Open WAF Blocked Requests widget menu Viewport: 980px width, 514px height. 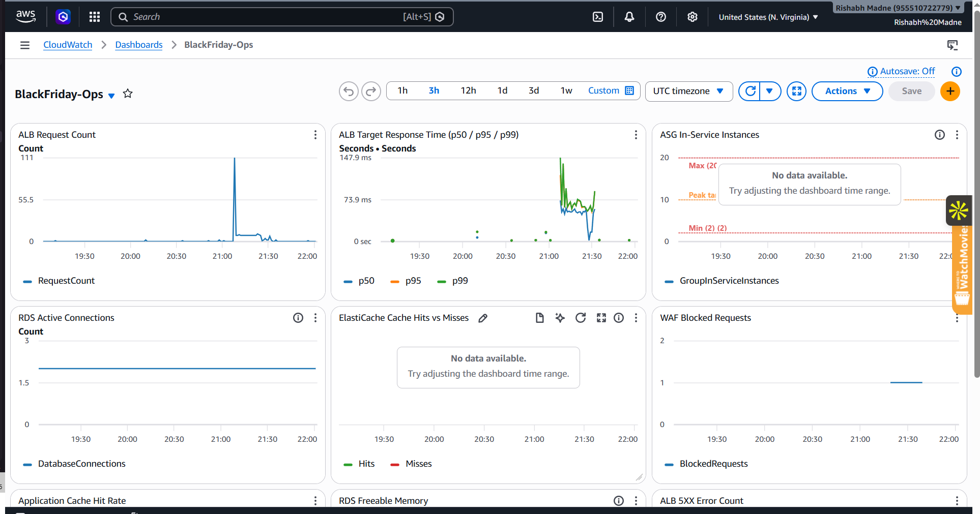957,318
